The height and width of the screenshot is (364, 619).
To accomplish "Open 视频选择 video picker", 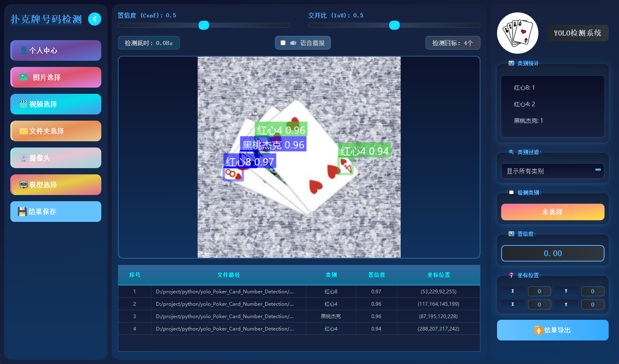I will tap(56, 104).
